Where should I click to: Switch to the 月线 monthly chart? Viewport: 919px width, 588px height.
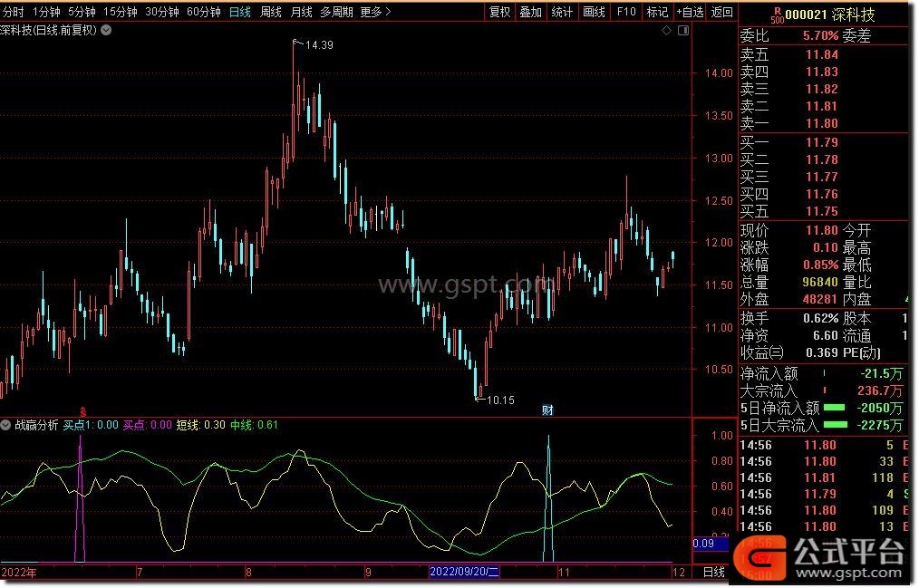click(301, 12)
